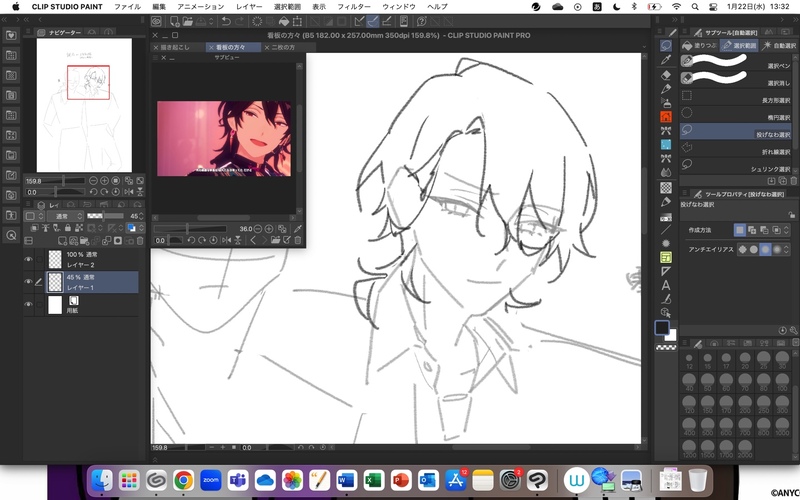Toggle lock layer icon in Layer panel
The height and width of the screenshot is (500, 800).
[x=68, y=228]
